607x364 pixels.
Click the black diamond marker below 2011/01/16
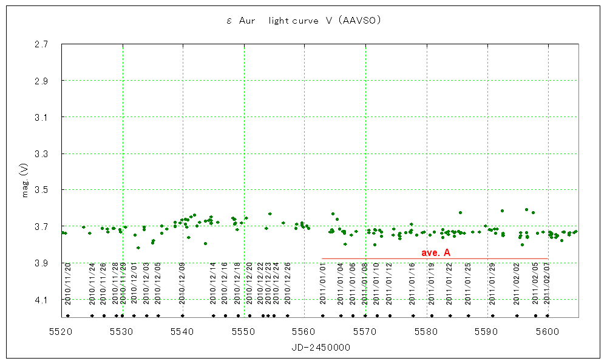coord(413,315)
